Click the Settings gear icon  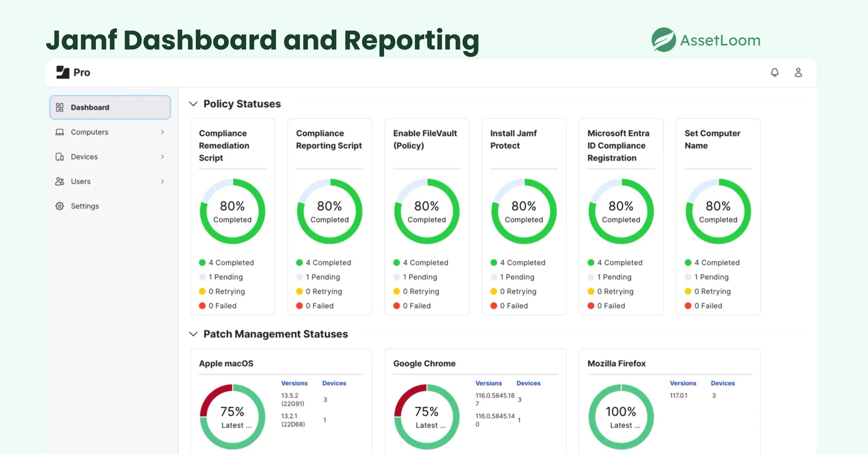coord(60,206)
